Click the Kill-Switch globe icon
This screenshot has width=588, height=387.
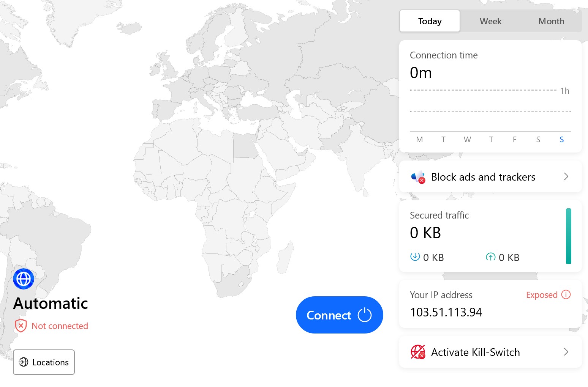(x=418, y=352)
